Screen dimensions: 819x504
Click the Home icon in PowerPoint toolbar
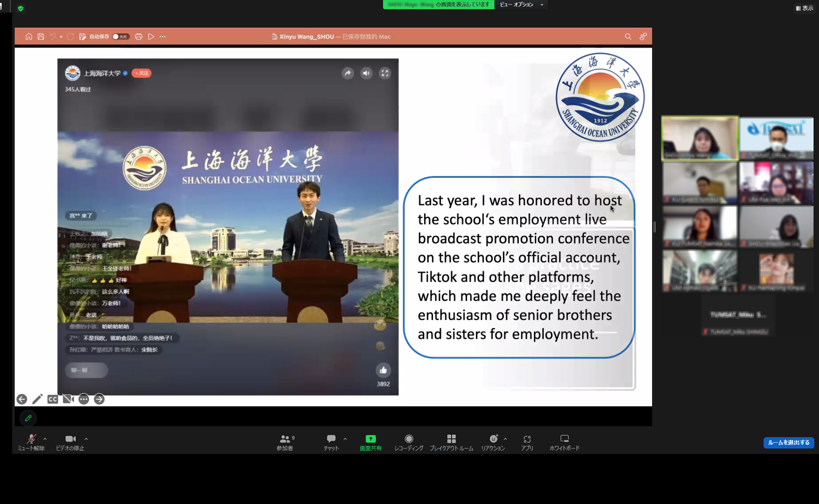(29, 37)
